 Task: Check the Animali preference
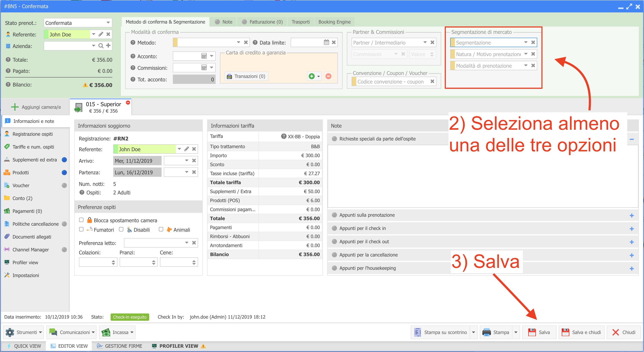pos(161,229)
